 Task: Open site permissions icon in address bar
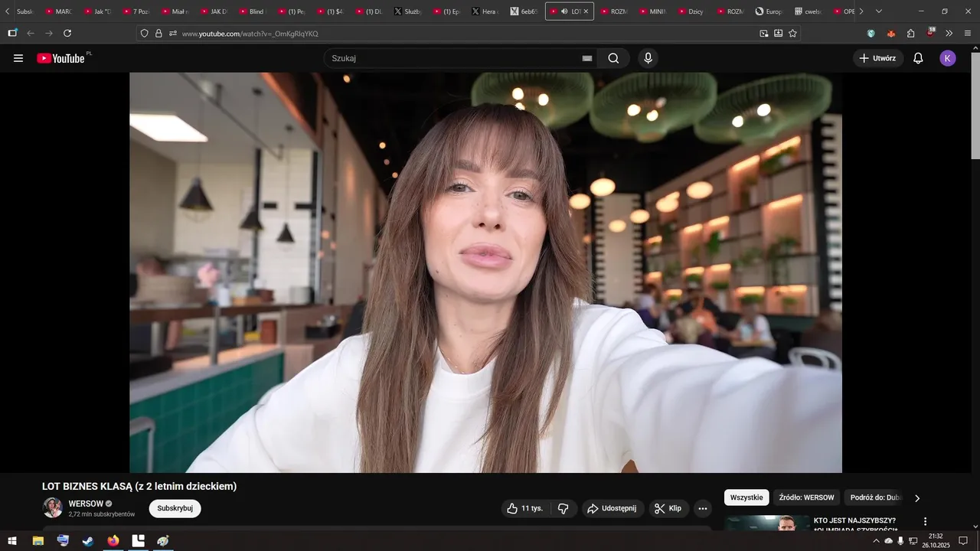point(173,34)
